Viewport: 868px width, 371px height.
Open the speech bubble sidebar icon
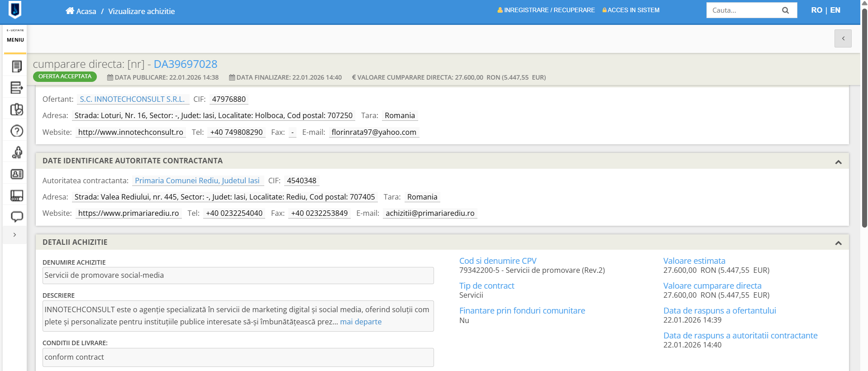point(17,217)
